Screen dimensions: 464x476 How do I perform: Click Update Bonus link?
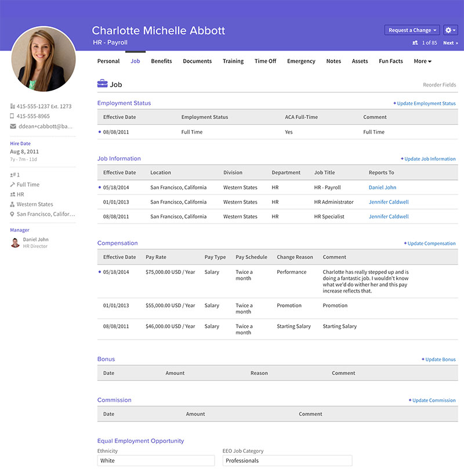tap(438, 359)
